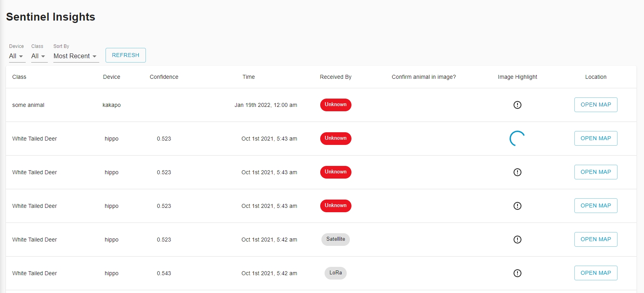The height and width of the screenshot is (293, 644).
Task: Click the Time column header
Action: click(x=248, y=77)
